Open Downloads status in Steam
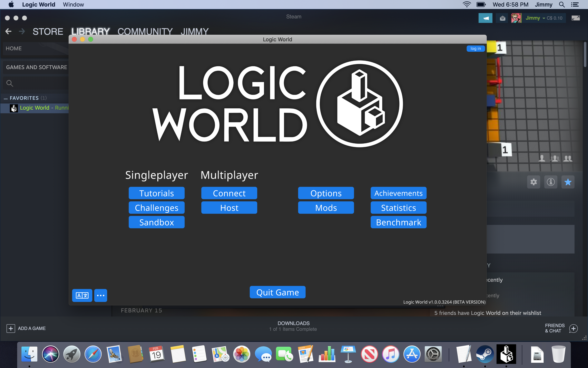 click(293, 326)
